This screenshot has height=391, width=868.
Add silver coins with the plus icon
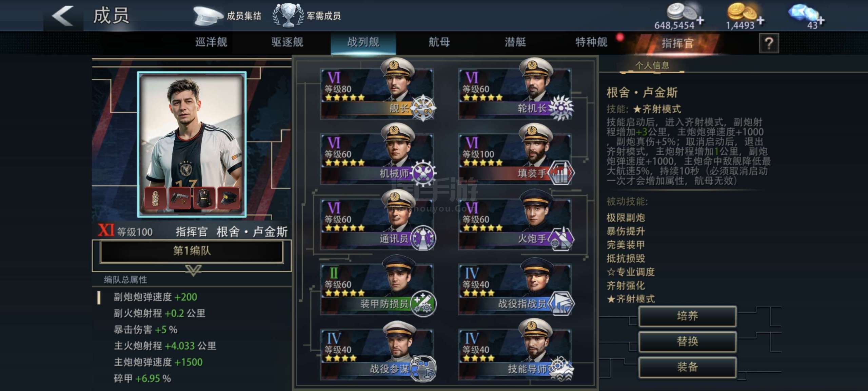click(x=700, y=21)
